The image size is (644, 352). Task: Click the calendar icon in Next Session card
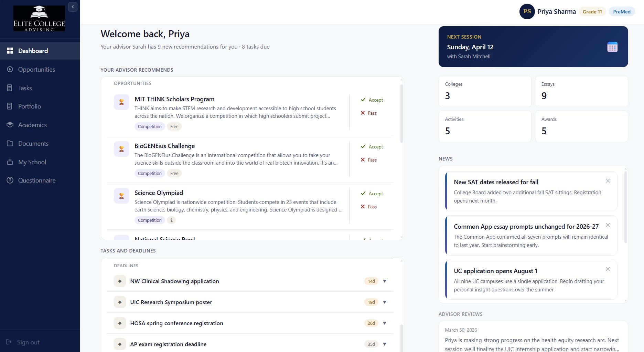[x=612, y=47]
